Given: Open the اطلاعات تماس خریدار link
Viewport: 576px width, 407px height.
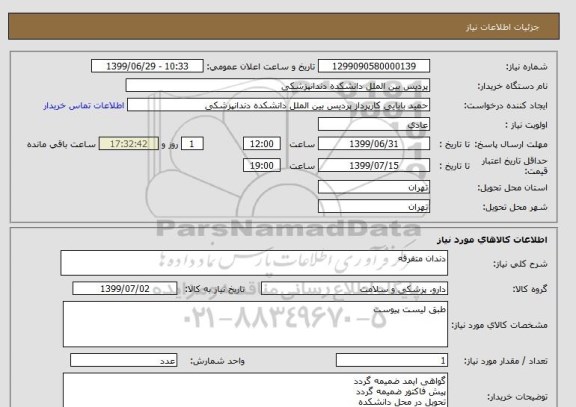Looking at the screenshot, I should click(84, 105).
